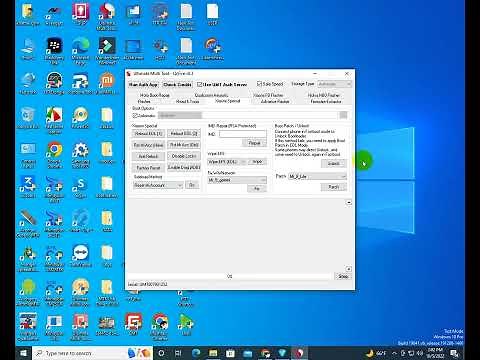
Task: Click the Windows Start button
Action: 23,353
